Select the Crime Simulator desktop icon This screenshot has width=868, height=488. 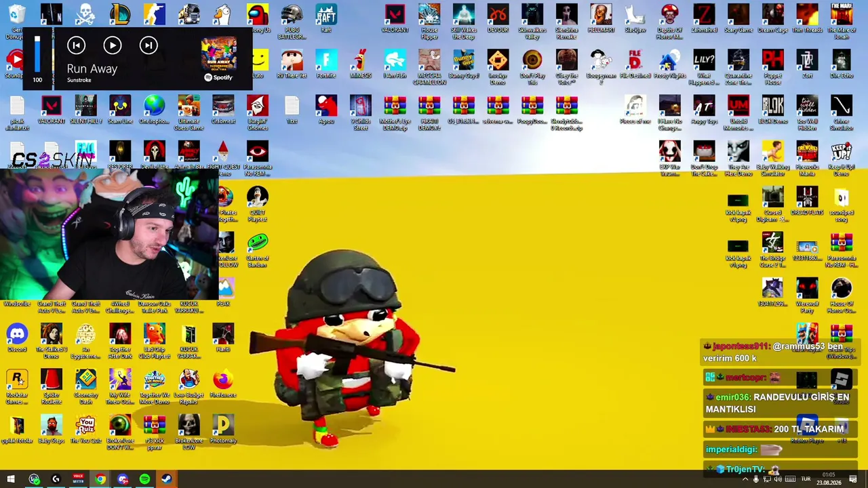[x=842, y=113]
